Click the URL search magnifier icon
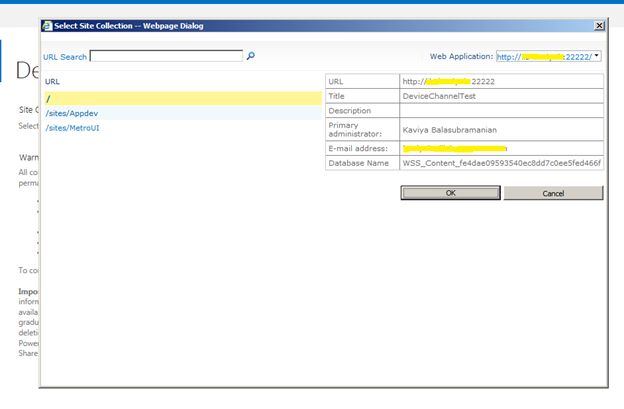The height and width of the screenshot is (409, 624). tap(251, 56)
